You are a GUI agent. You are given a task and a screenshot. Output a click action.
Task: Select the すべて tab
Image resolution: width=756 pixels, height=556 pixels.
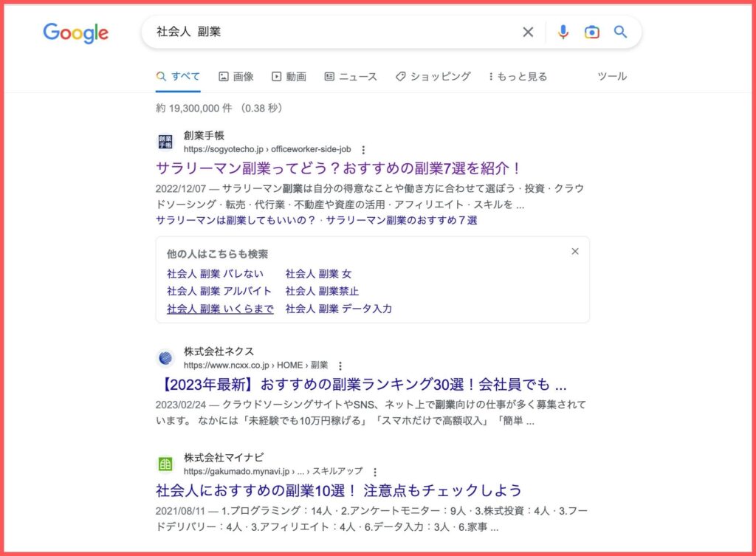178,76
